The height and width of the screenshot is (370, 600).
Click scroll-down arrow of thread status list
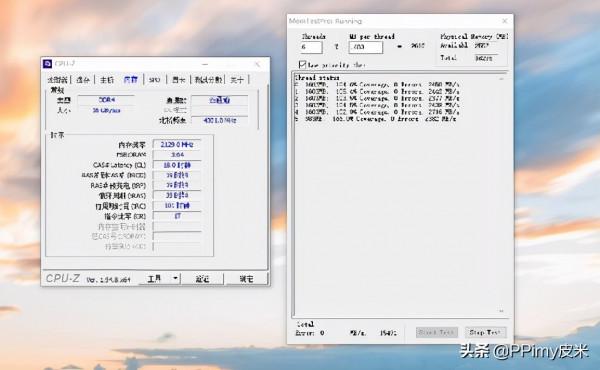[501, 311]
